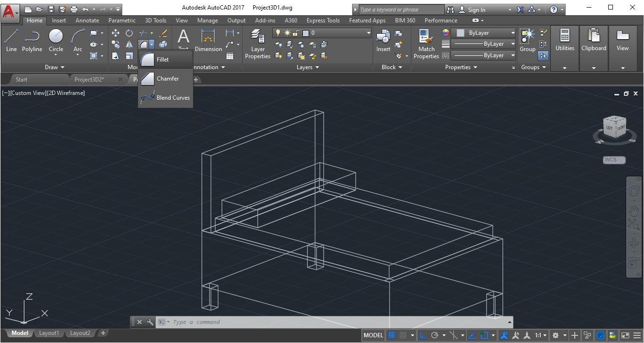Click the Workspace Switching gear icon
Viewport: 644px width, 343px height.
point(556,335)
